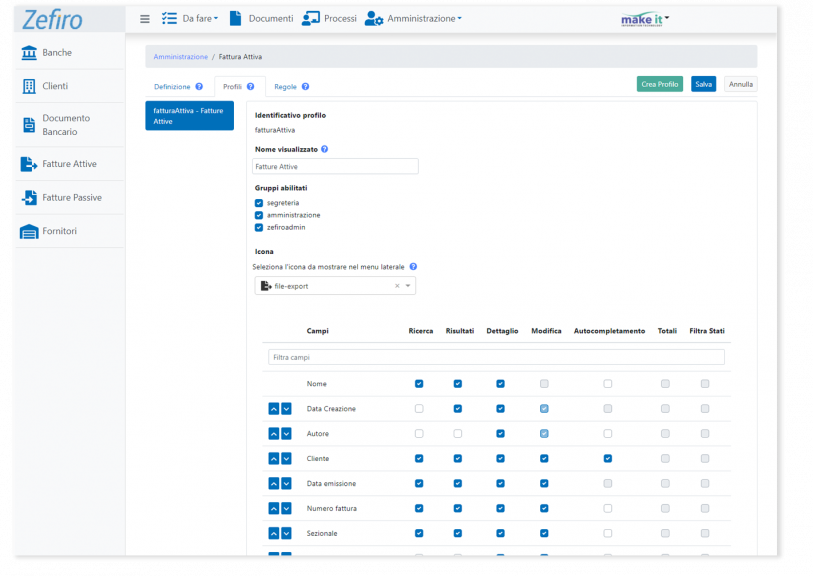The height and width of the screenshot is (576, 813).
Task: Enable Ricerca checkbox for Data Creazione
Action: point(419,409)
